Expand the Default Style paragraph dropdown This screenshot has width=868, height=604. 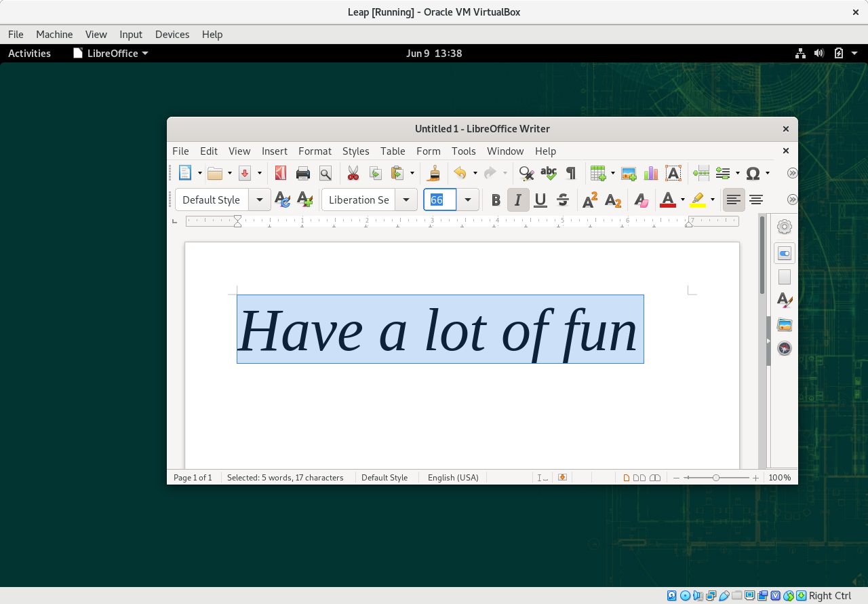260,200
